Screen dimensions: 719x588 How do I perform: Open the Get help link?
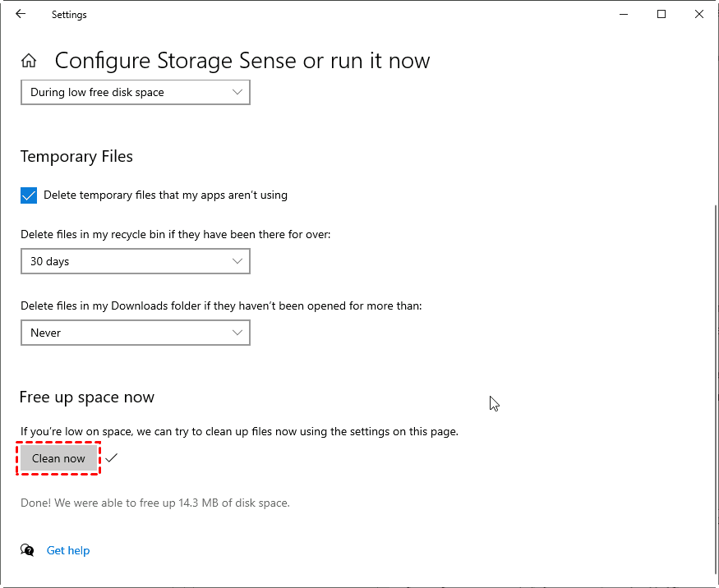[67, 550]
